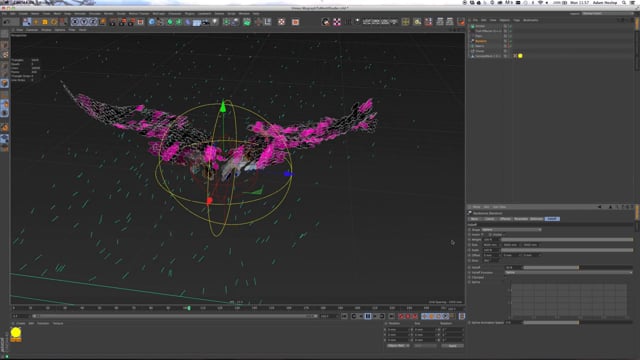Open the Shape dropdown in Falloff tab

(x=511, y=230)
